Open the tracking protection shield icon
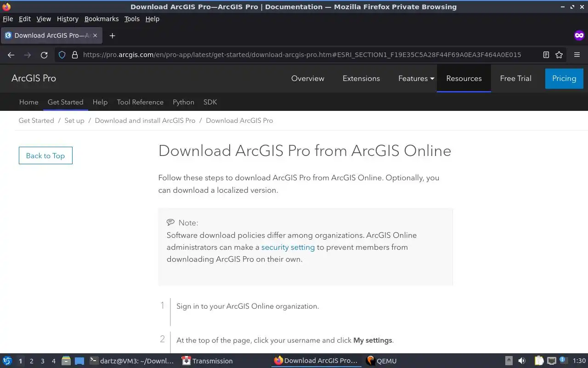 pyautogui.click(x=63, y=55)
